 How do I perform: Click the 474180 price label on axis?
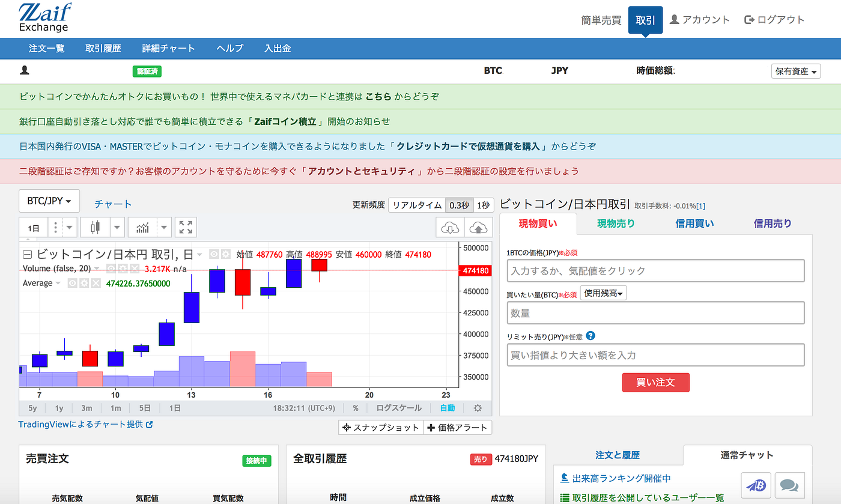[476, 271]
